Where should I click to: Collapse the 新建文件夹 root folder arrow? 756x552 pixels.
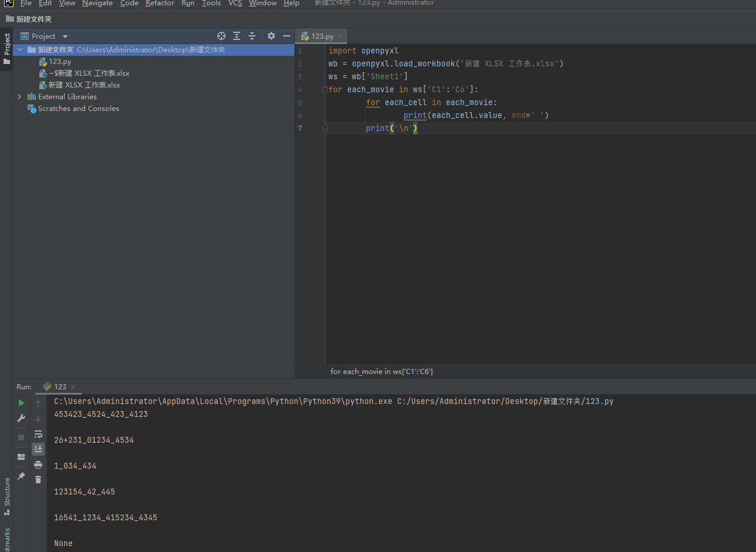pyautogui.click(x=19, y=50)
